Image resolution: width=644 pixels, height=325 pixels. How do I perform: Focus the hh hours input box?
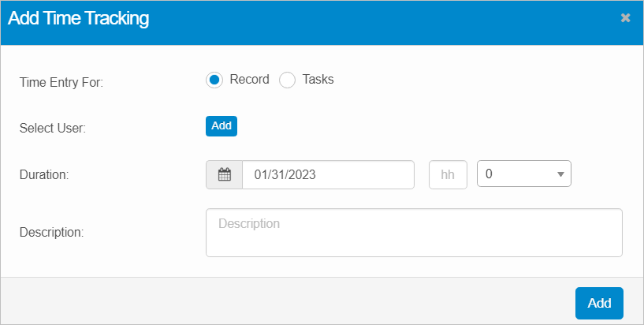coord(448,175)
